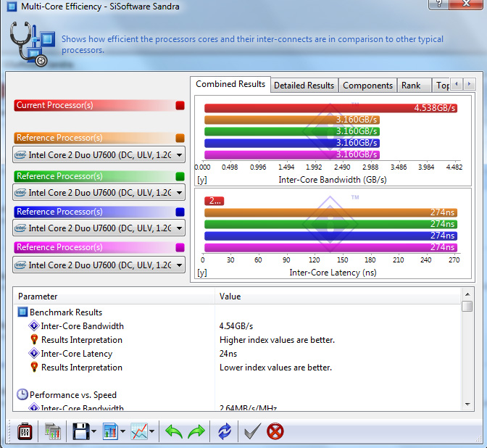Click the floppy disk save icon
This screenshot has height=448, width=487.
click(x=81, y=431)
